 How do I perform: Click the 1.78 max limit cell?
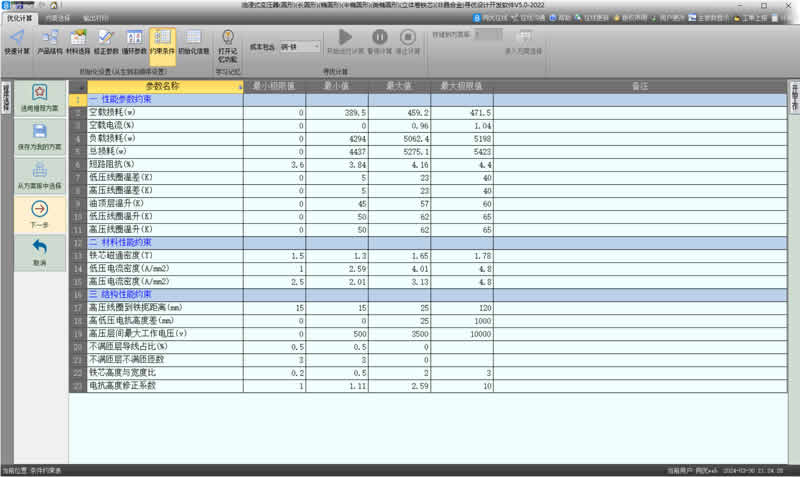[x=462, y=256]
